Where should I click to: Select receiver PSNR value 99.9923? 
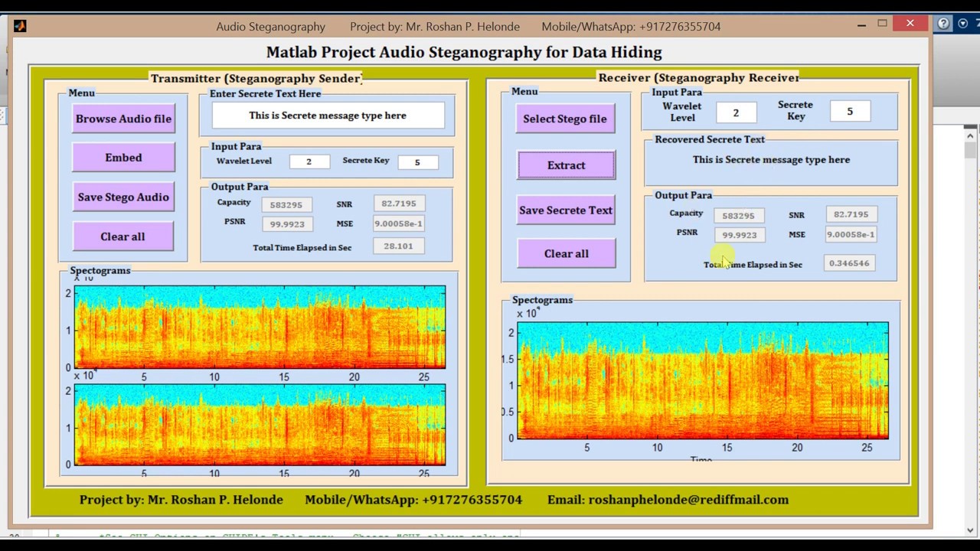[740, 236]
